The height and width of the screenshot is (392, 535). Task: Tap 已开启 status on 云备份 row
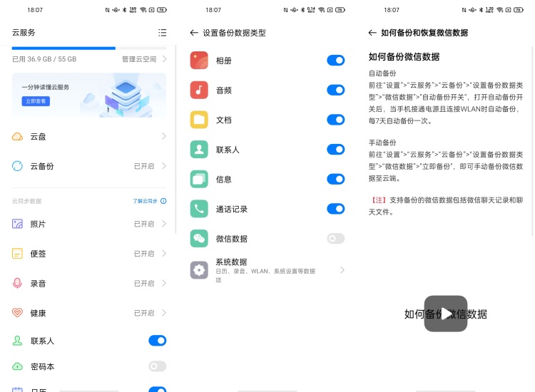[144, 166]
